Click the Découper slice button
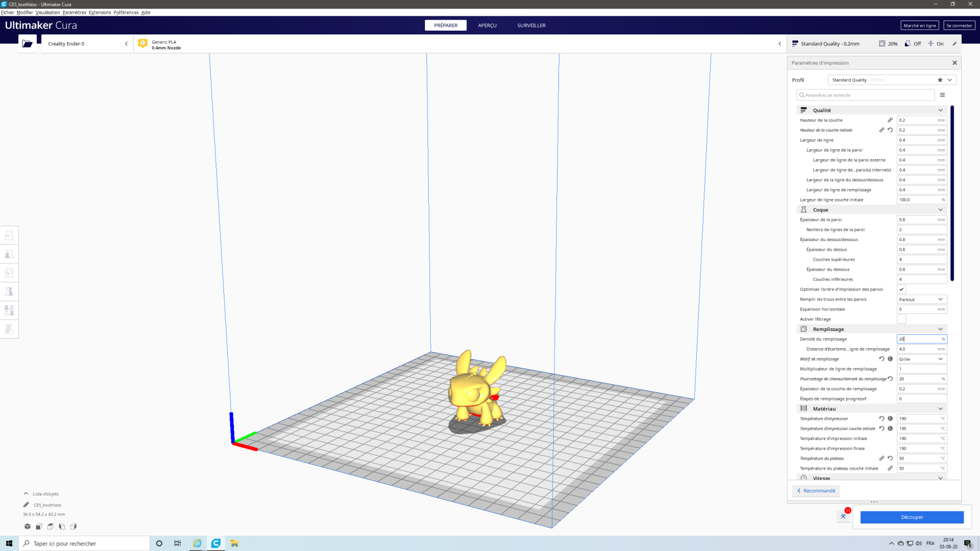This screenshot has height=551, width=980. coord(912,517)
